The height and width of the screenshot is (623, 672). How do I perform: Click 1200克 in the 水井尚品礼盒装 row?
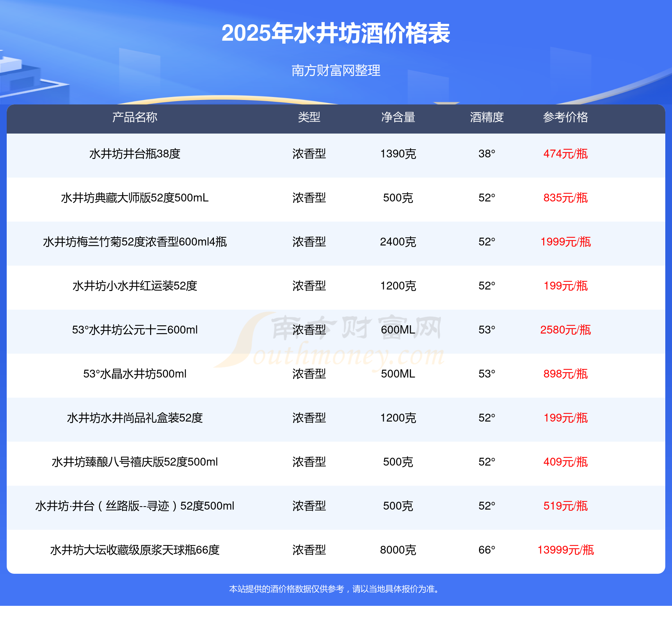coord(398,418)
